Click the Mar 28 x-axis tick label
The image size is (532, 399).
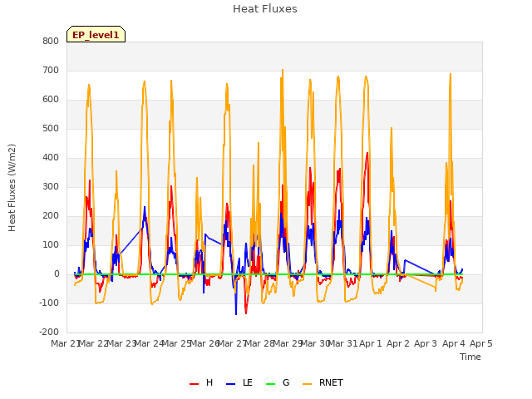[260, 343]
